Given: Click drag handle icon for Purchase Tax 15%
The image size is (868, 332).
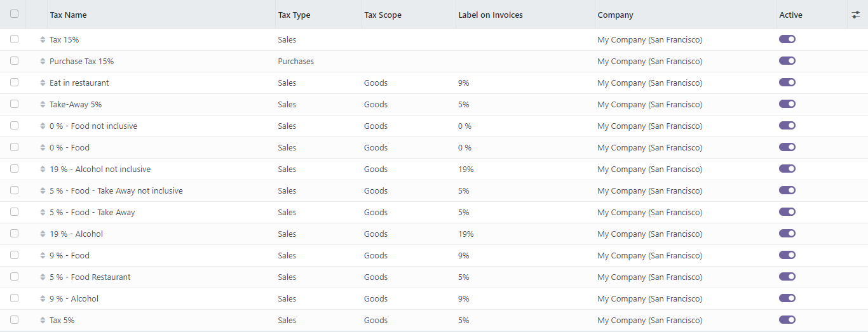Looking at the screenshot, I should [43, 62].
